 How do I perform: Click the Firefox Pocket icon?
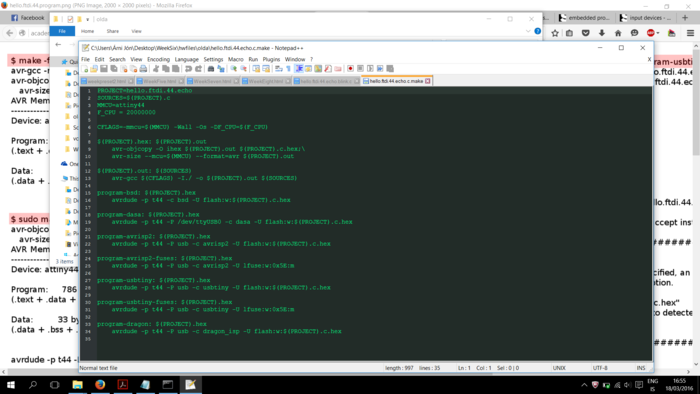586,33
